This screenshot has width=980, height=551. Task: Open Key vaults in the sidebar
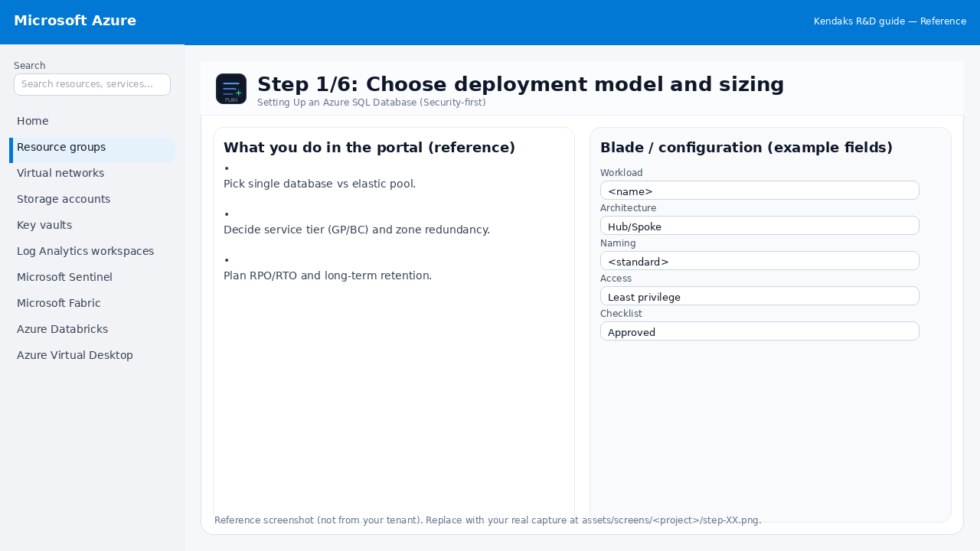92,225
